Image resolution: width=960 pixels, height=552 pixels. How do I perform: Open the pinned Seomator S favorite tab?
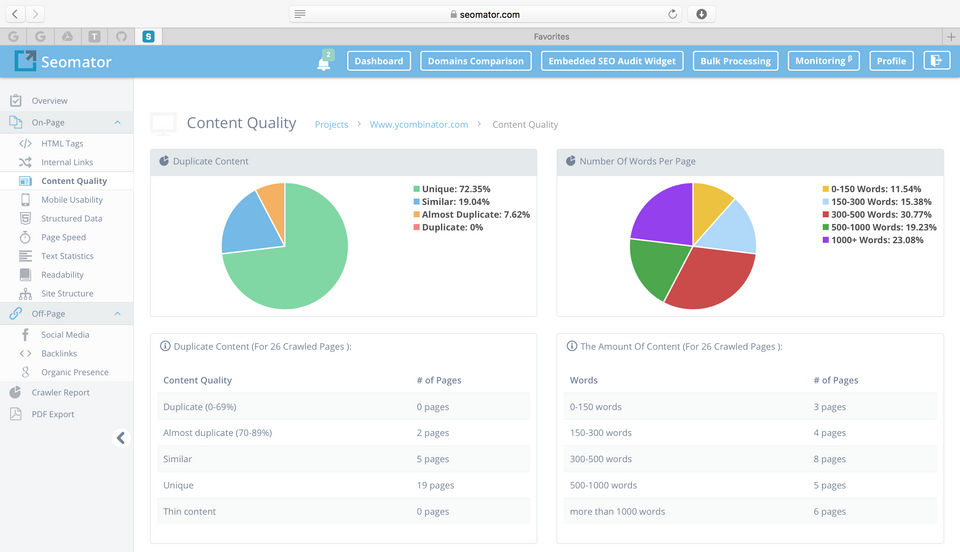(148, 37)
